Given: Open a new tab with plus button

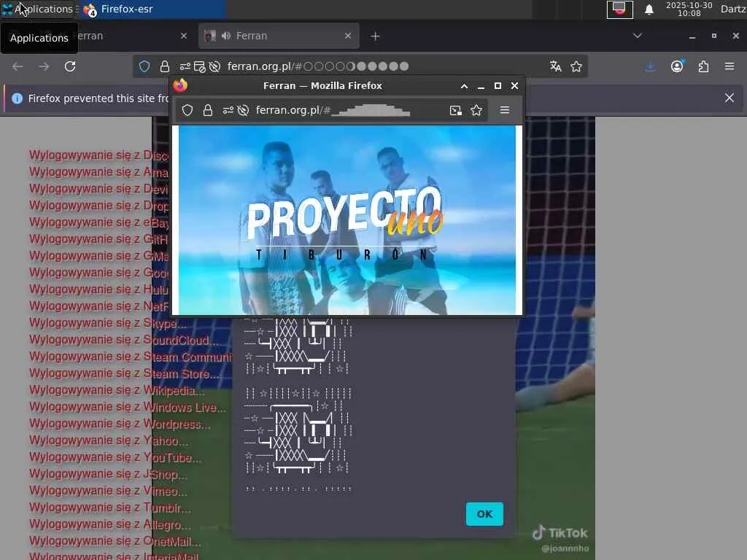Looking at the screenshot, I should point(375,36).
